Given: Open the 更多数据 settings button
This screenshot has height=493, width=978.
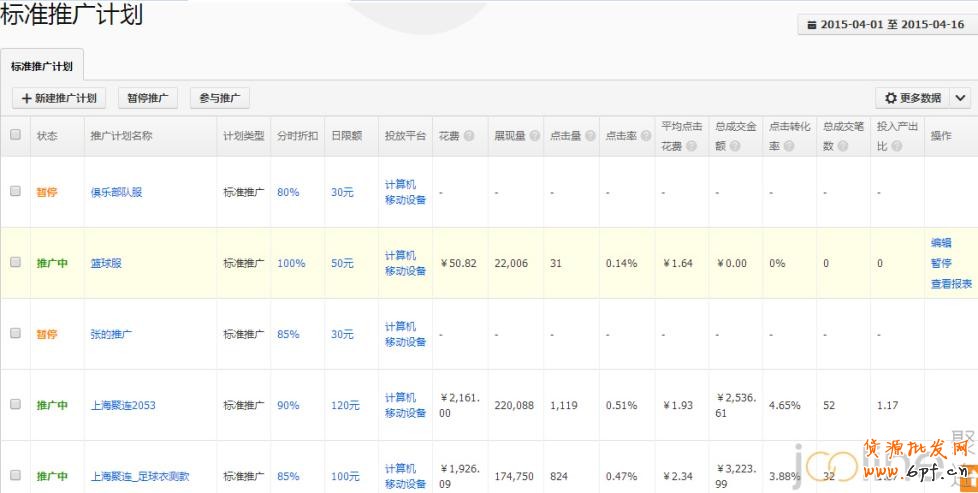Looking at the screenshot, I should tap(911, 98).
